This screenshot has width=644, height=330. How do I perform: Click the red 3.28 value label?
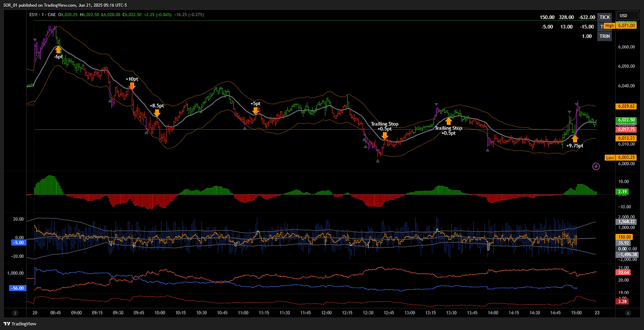click(x=623, y=301)
